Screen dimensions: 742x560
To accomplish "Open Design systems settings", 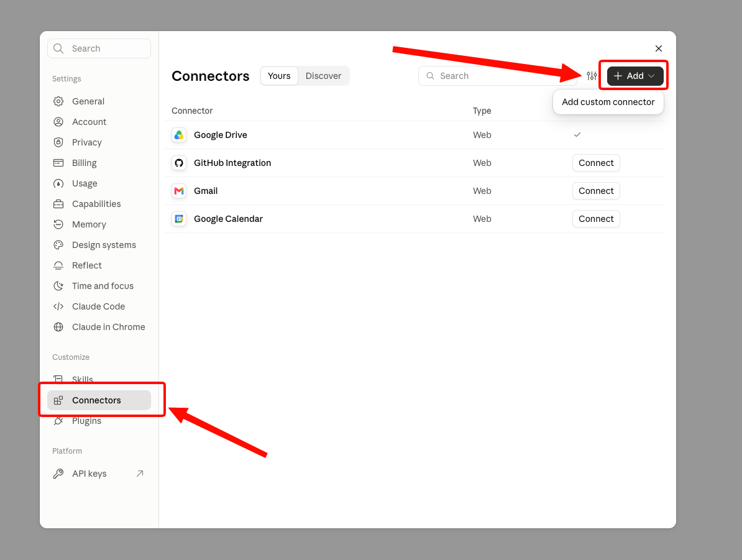I will [x=99, y=245].
